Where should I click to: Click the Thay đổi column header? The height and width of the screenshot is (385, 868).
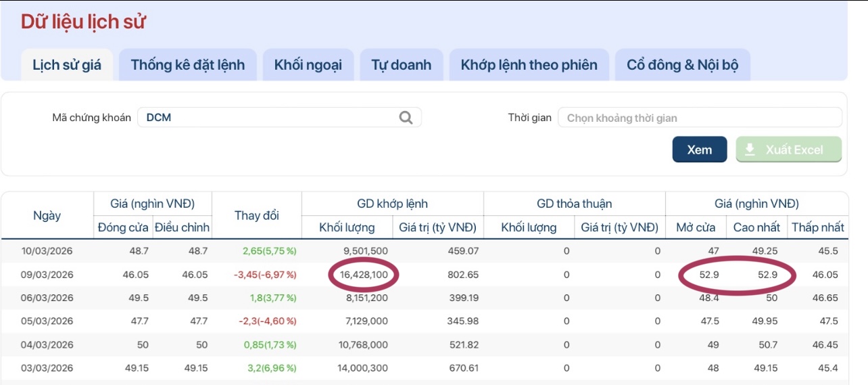pos(256,215)
